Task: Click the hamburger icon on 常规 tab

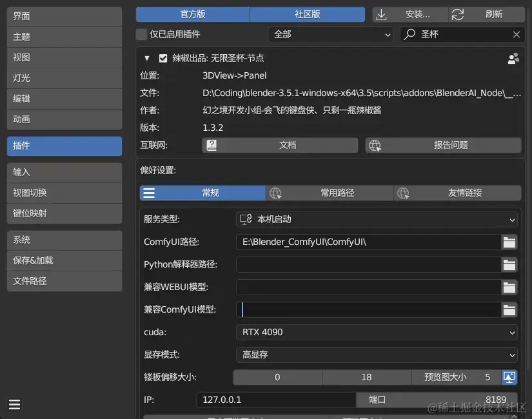Action: (149, 193)
